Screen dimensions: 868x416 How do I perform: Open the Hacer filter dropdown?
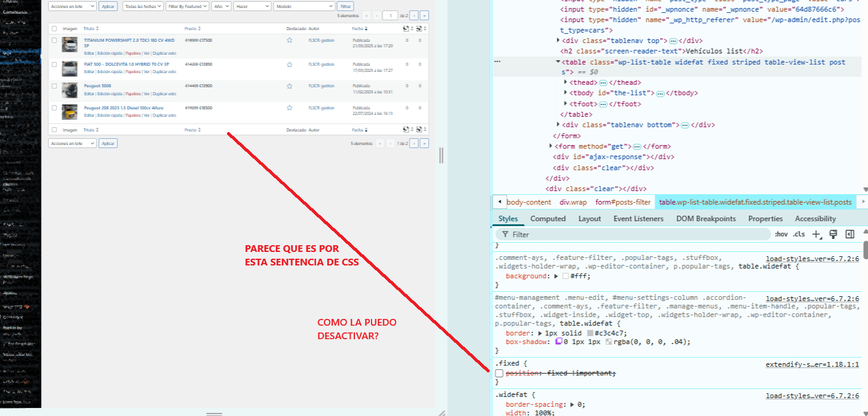click(252, 6)
